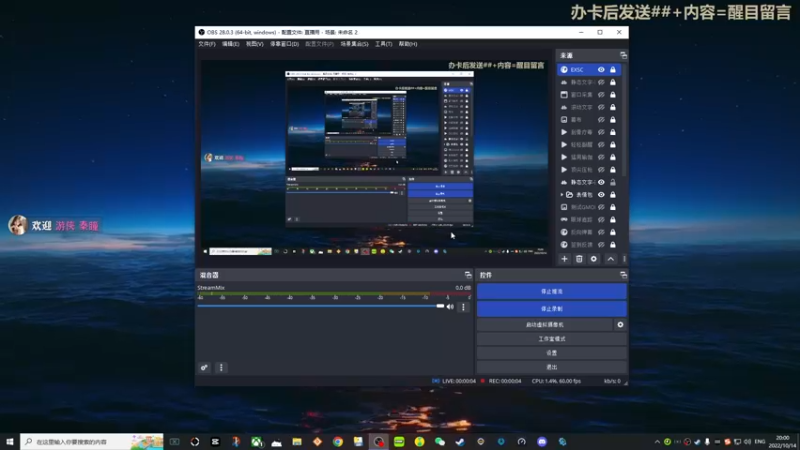The height and width of the screenshot is (450, 800).
Task: Open the Xbox app from the taskbar
Action: coord(256,442)
